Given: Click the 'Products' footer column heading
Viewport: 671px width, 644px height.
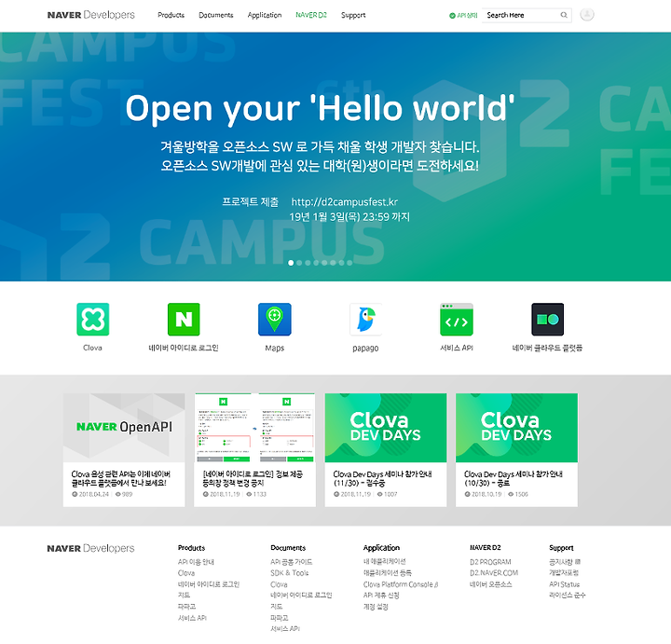Looking at the screenshot, I should pos(191,548).
